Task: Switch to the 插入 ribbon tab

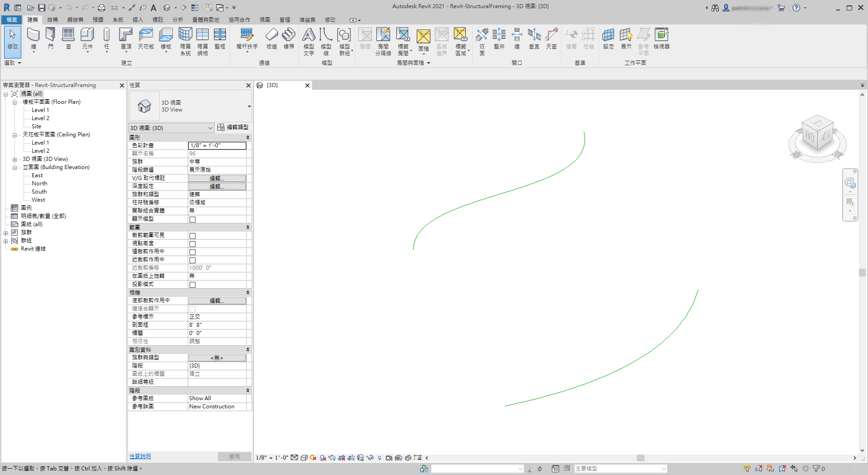Action: coord(137,19)
